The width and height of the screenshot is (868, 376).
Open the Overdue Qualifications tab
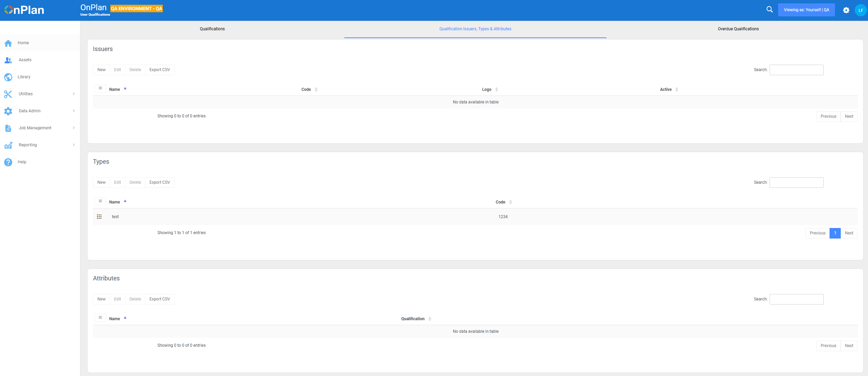click(738, 29)
